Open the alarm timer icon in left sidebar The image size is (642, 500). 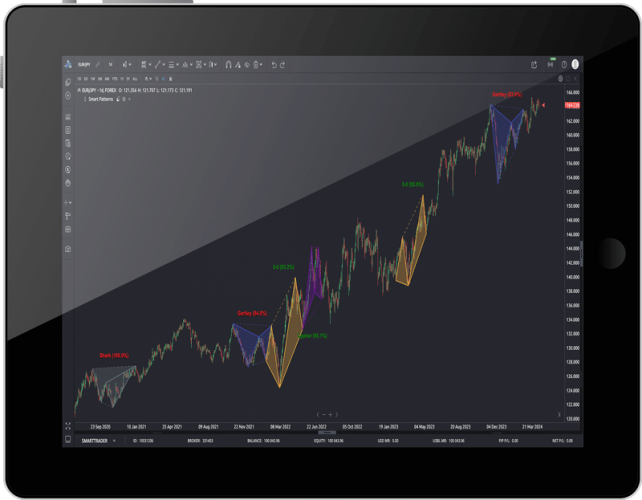(x=68, y=183)
